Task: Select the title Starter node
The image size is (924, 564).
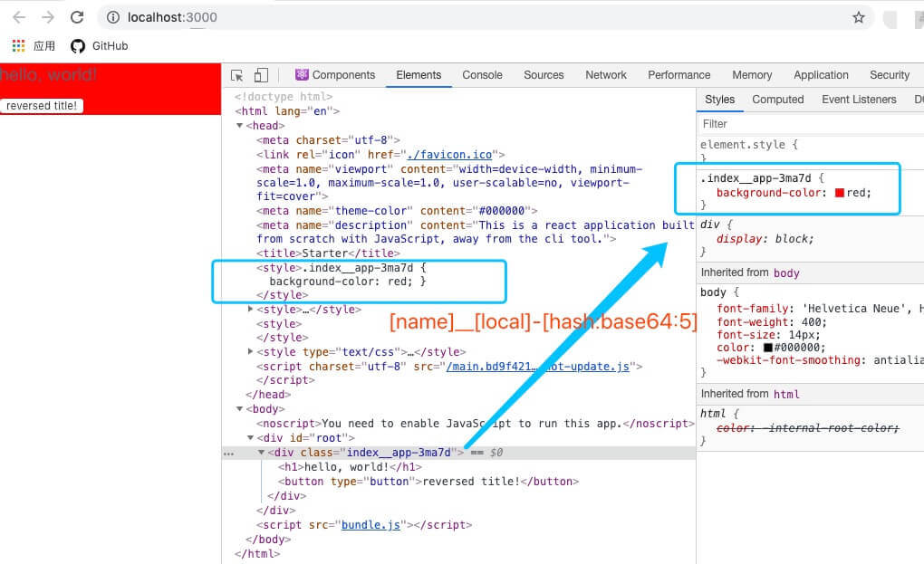Action: [328, 253]
